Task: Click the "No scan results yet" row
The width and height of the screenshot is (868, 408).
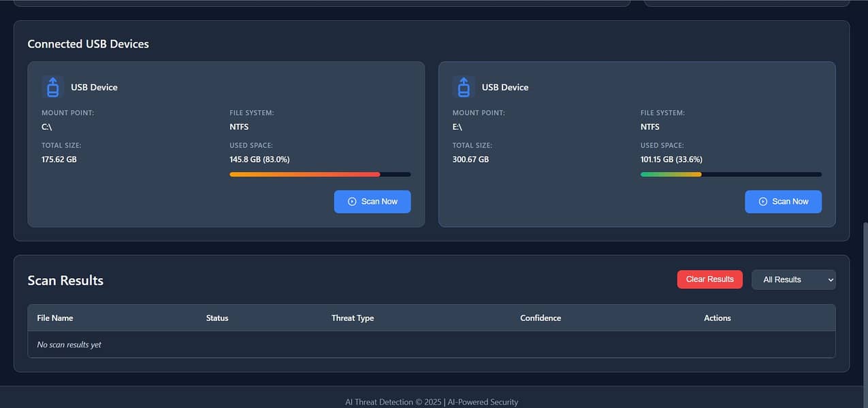Action: click(69, 345)
